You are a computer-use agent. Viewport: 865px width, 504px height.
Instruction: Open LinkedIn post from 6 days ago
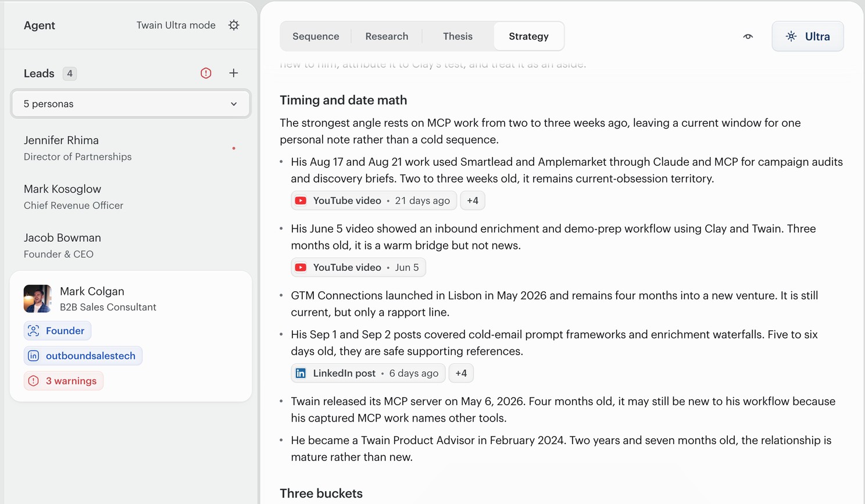pyautogui.click(x=368, y=373)
